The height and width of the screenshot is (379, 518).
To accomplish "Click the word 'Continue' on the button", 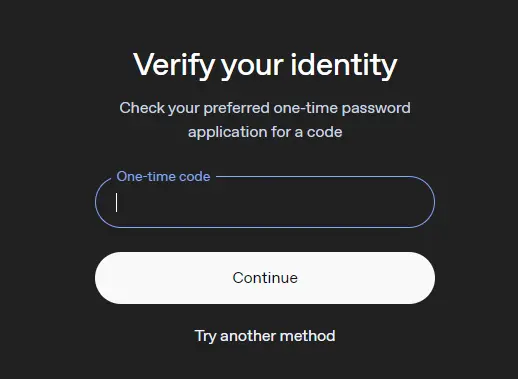I will [x=265, y=278].
